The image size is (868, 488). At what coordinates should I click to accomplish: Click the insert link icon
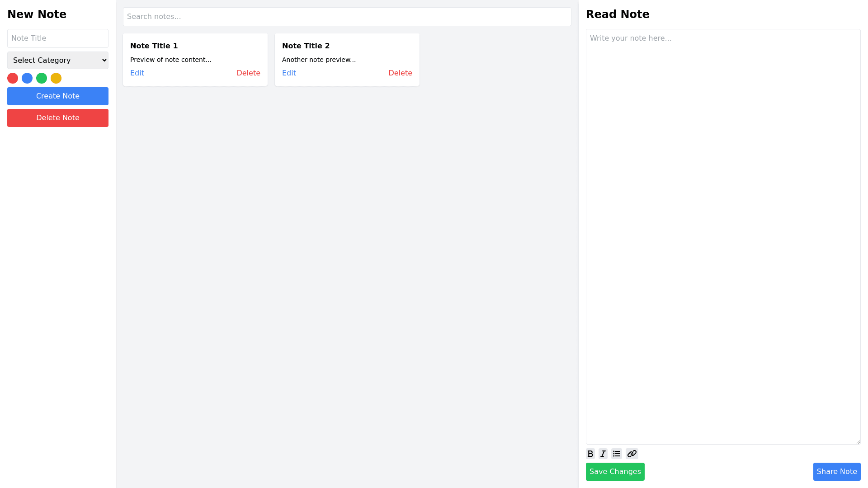pyautogui.click(x=632, y=454)
